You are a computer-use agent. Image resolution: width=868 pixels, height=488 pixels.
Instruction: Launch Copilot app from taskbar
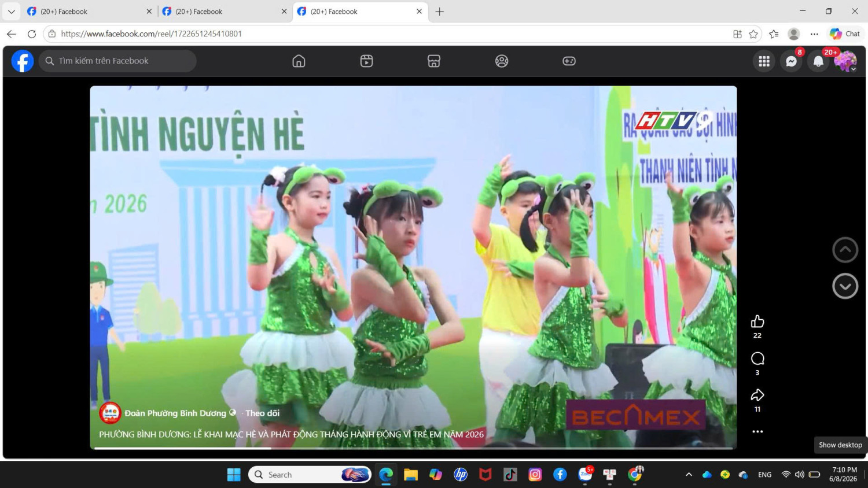(x=436, y=475)
